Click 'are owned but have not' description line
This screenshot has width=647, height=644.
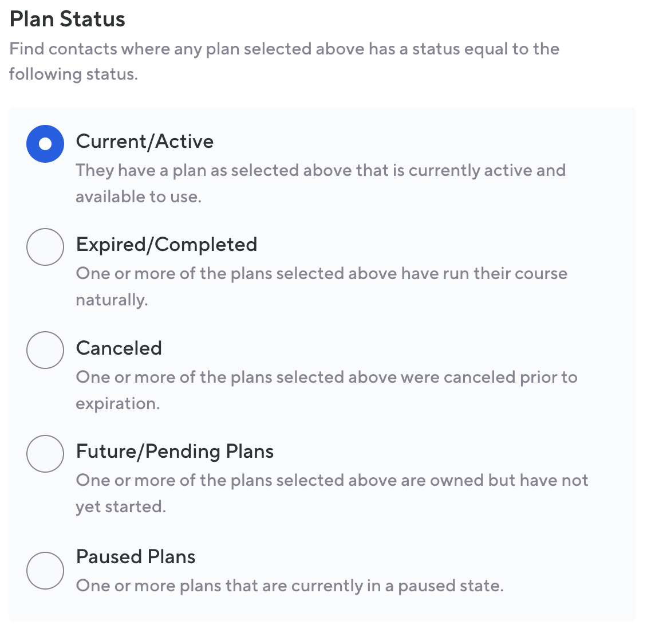332,480
